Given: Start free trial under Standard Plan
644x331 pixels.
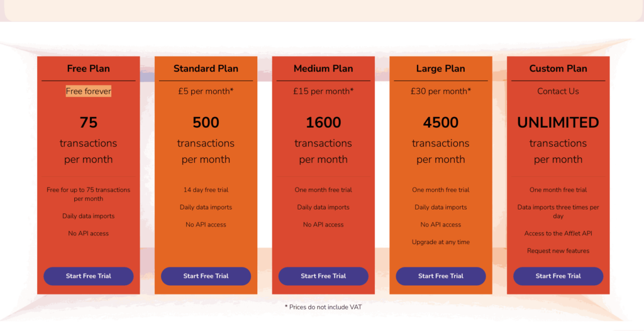Looking at the screenshot, I should 206,276.
